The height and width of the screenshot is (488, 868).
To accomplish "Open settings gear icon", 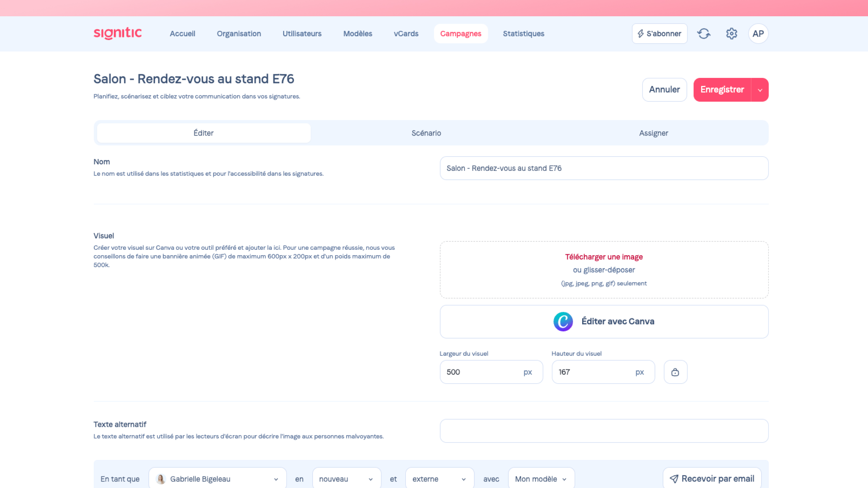I will tap(731, 34).
